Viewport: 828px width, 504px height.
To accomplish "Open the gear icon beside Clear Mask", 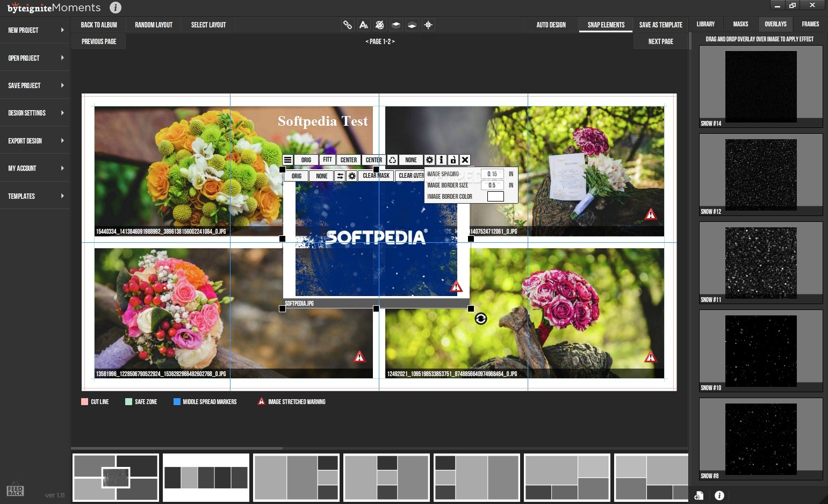I will pyautogui.click(x=352, y=176).
